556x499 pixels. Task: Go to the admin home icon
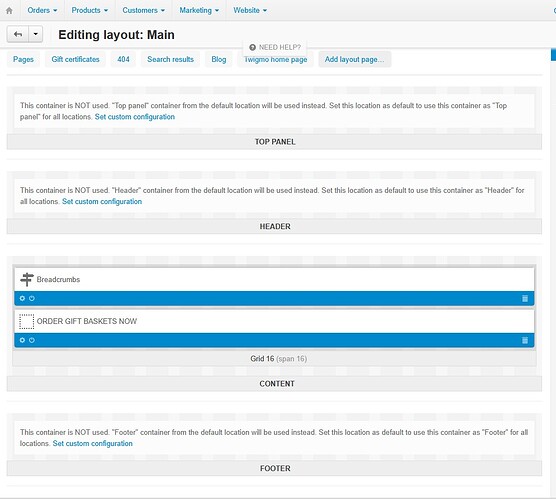click(x=10, y=10)
